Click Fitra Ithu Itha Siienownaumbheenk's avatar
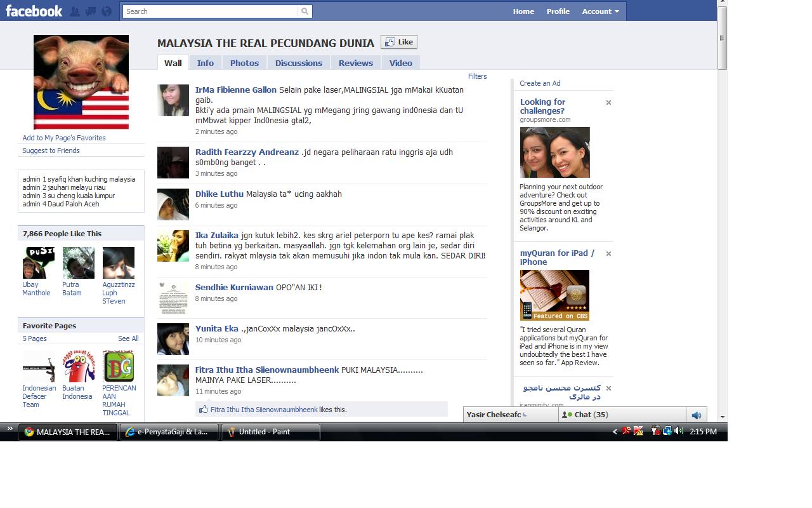This screenshot has width=812, height=508. (173, 380)
